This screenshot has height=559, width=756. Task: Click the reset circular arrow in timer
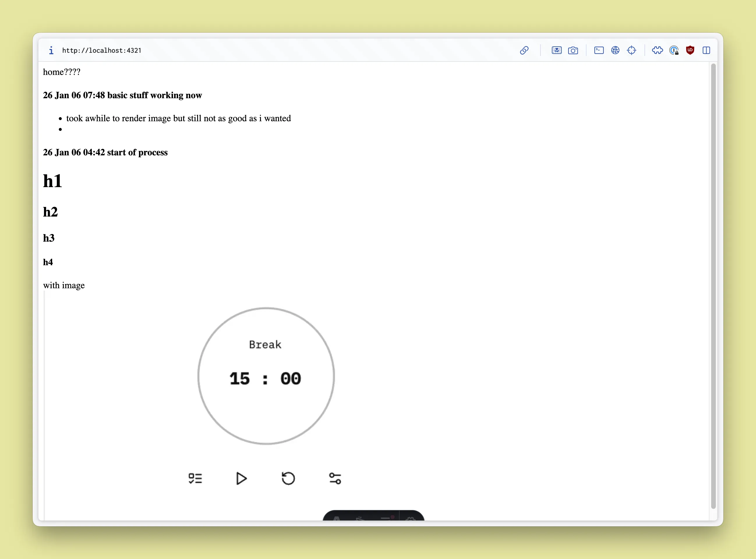[x=288, y=478]
